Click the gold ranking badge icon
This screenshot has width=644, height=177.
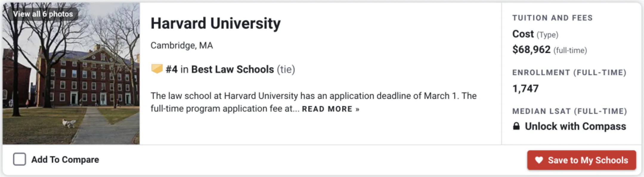(x=157, y=69)
